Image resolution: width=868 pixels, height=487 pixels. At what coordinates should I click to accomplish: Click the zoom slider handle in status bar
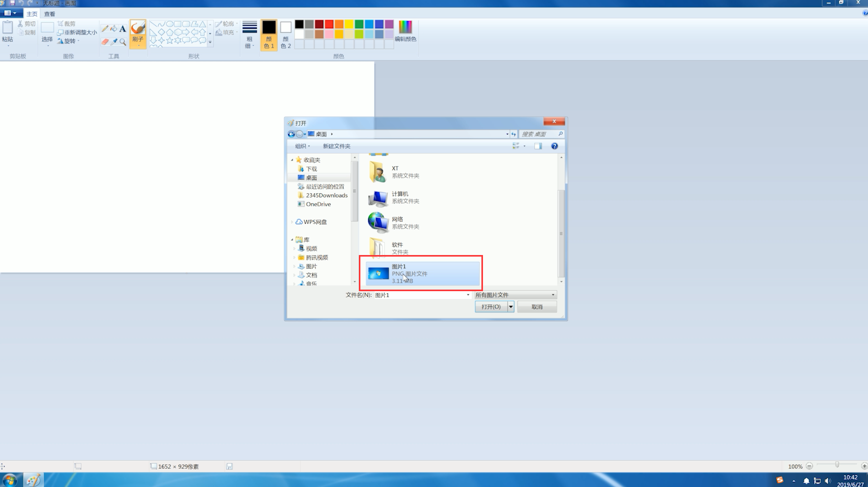pyautogui.click(x=837, y=465)
